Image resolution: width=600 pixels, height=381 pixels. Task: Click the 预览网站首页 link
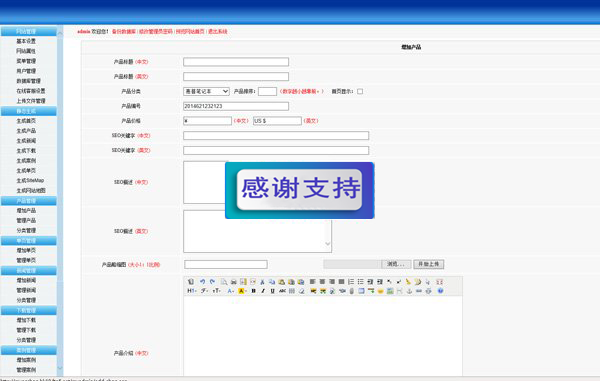pos(190,31)
